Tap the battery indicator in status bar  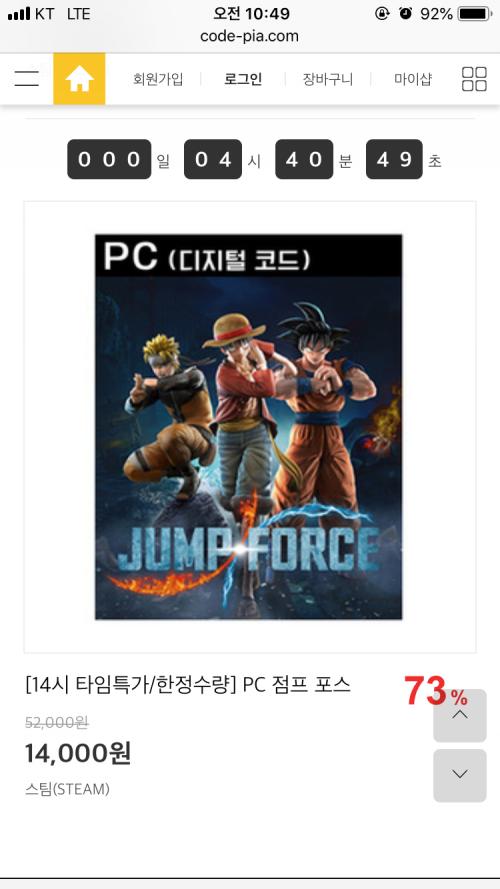[476, 14]
